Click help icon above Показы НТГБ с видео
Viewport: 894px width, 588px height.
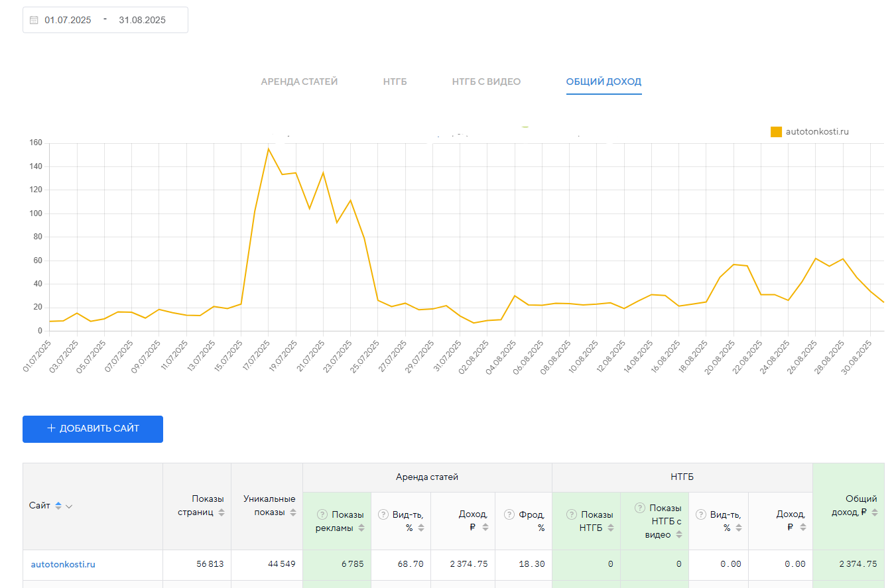639,508
